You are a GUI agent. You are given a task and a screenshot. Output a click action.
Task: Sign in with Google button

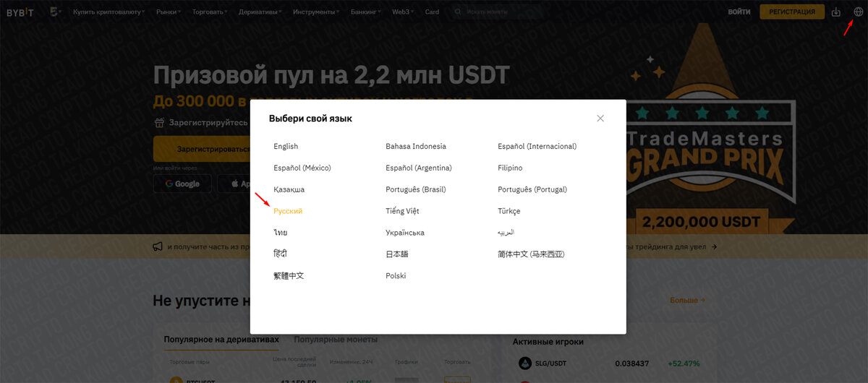182,184
